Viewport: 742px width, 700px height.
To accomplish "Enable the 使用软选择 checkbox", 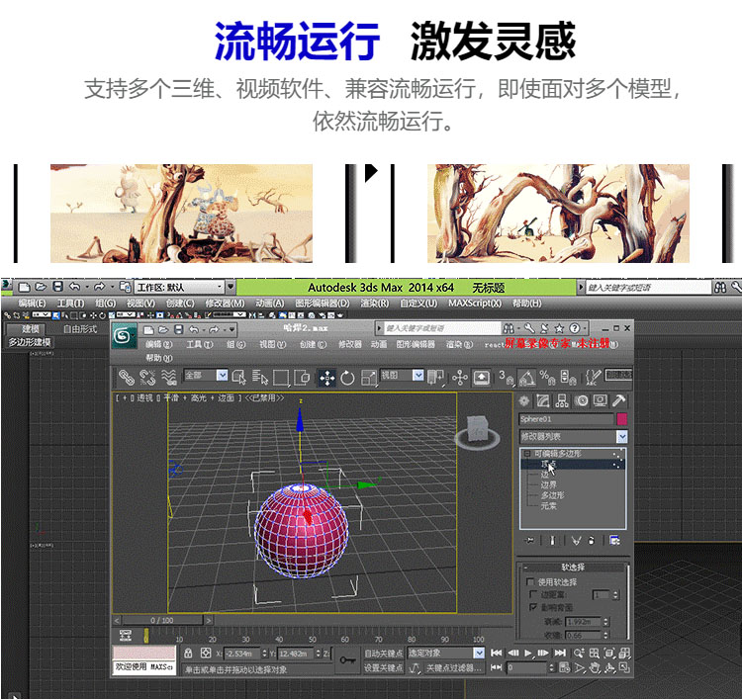I will coord(529,581).
